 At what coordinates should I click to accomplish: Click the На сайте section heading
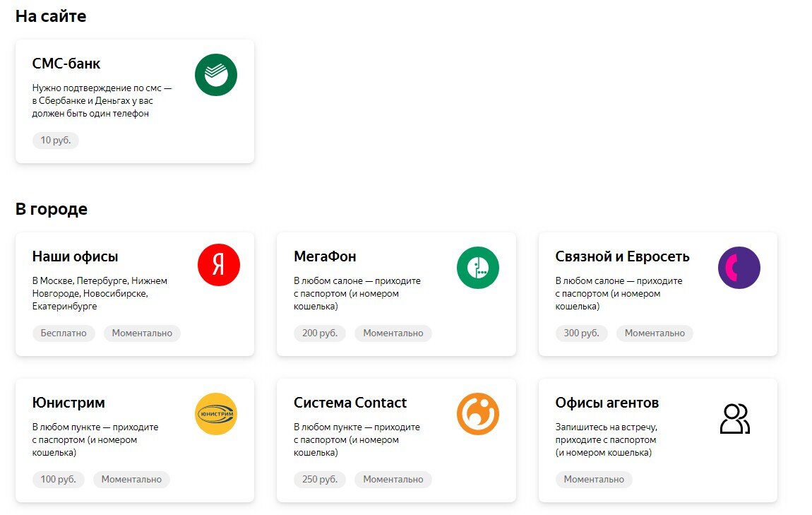coord(51,16)
